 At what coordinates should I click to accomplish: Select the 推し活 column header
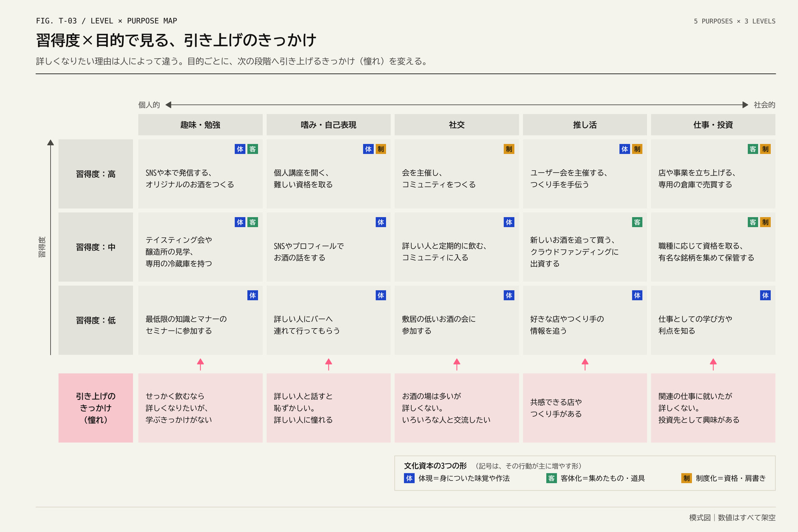tap(585, 125)
